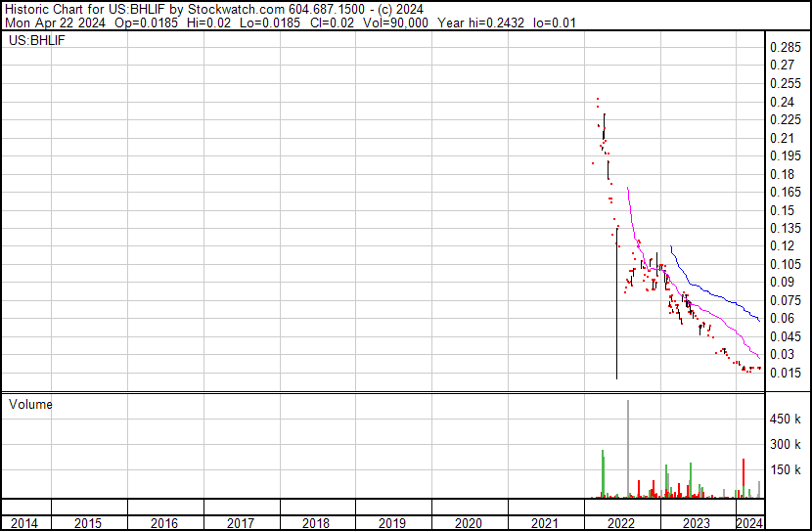Click the 0.12 price axis value
Viewport: 812px width, 531px height.
click(x=782, y=245)
